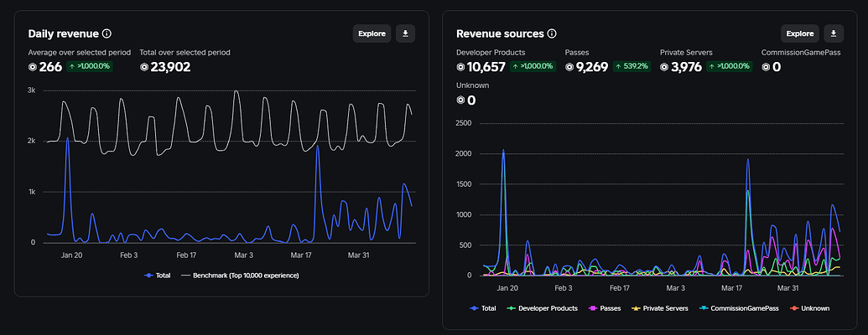Click the 3k label on Daily revenue y-axis

32,90
